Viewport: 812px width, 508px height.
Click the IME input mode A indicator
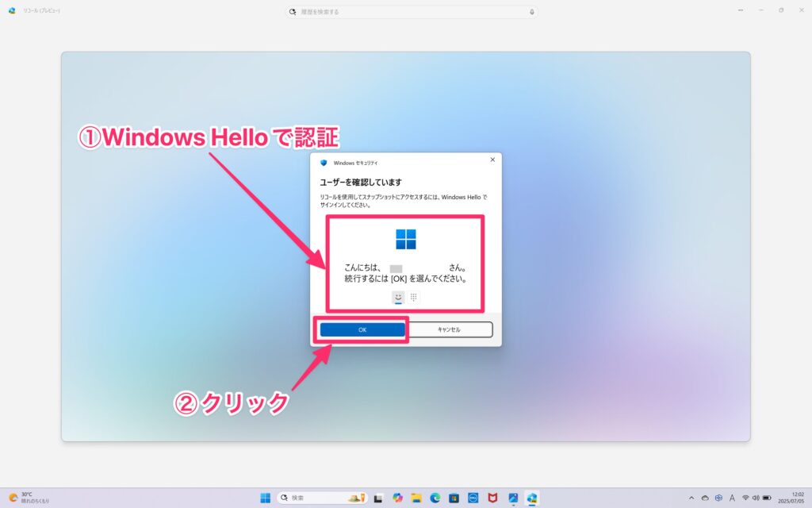coord(732,498)
